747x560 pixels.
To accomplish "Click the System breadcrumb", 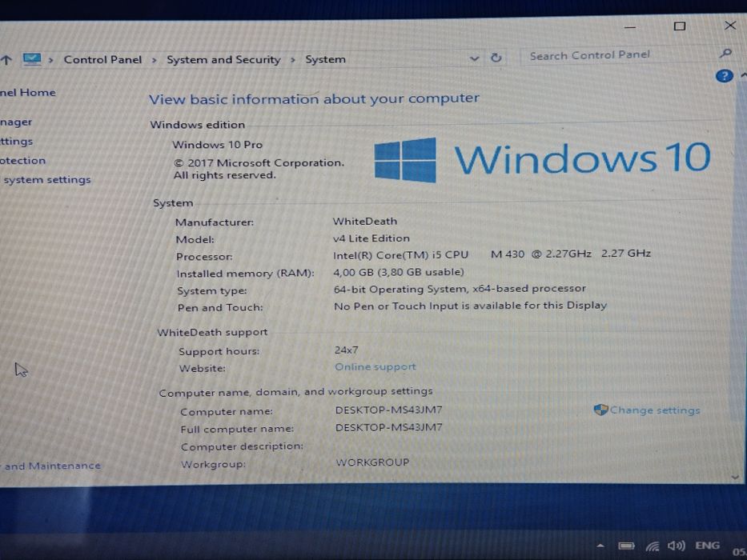I will (x=325, y=59).
